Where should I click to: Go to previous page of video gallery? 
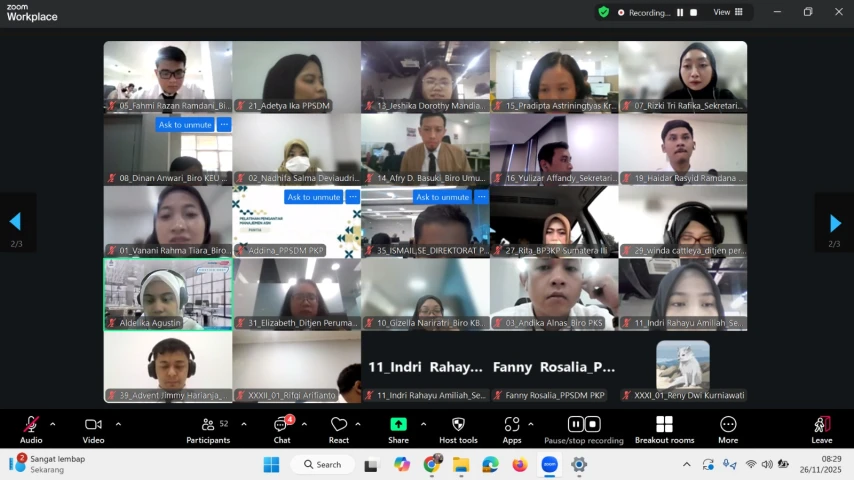pos(15,222)
